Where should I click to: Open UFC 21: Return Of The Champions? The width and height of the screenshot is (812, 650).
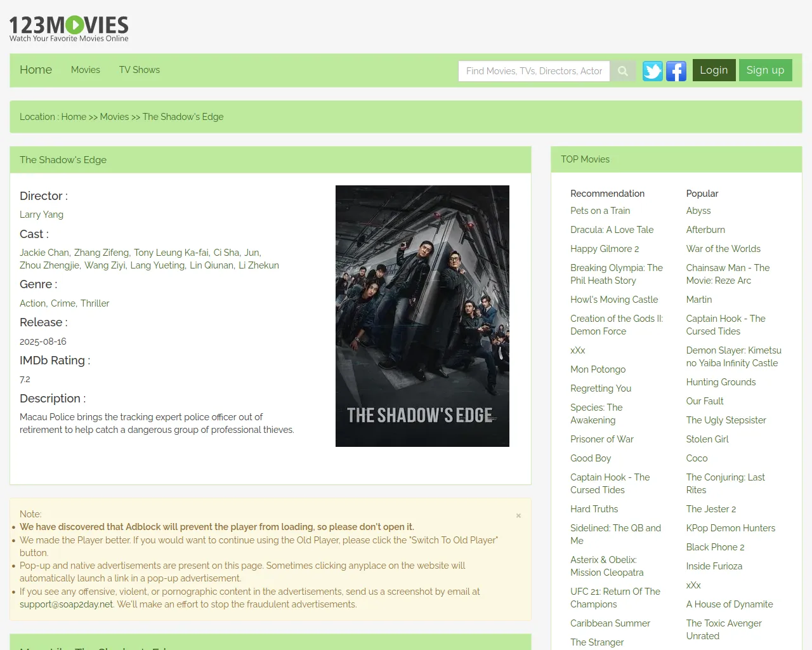tap(615, 598)
